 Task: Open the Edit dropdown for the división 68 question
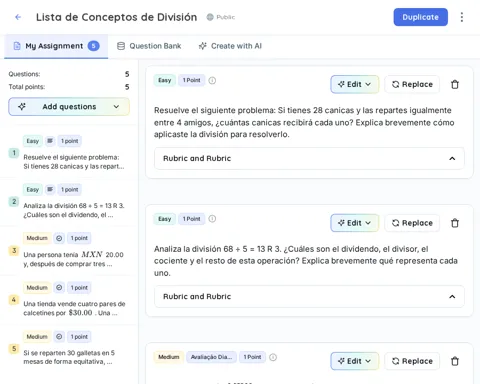(354, 223)
